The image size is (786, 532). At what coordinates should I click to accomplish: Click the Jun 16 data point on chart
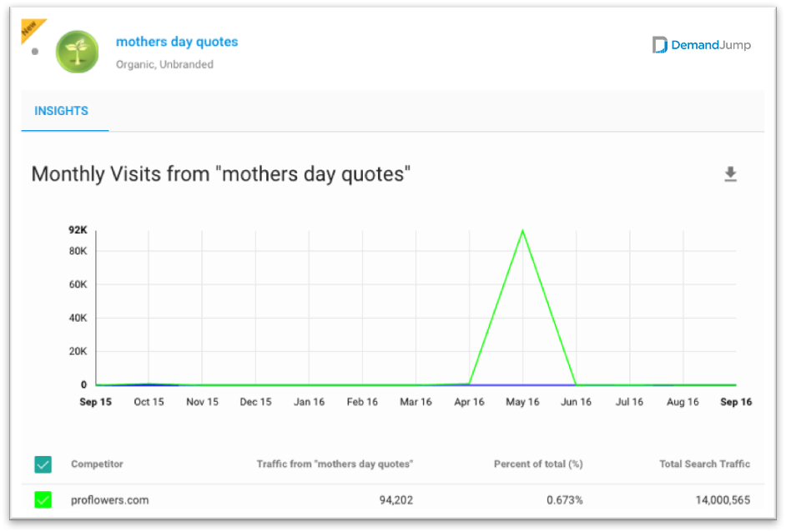pos(576,384)
